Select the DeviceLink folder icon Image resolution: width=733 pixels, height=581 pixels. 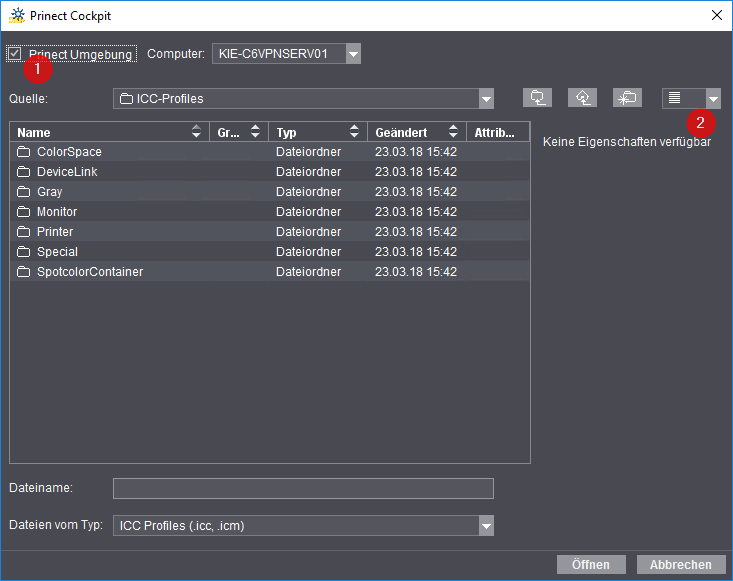24,172
